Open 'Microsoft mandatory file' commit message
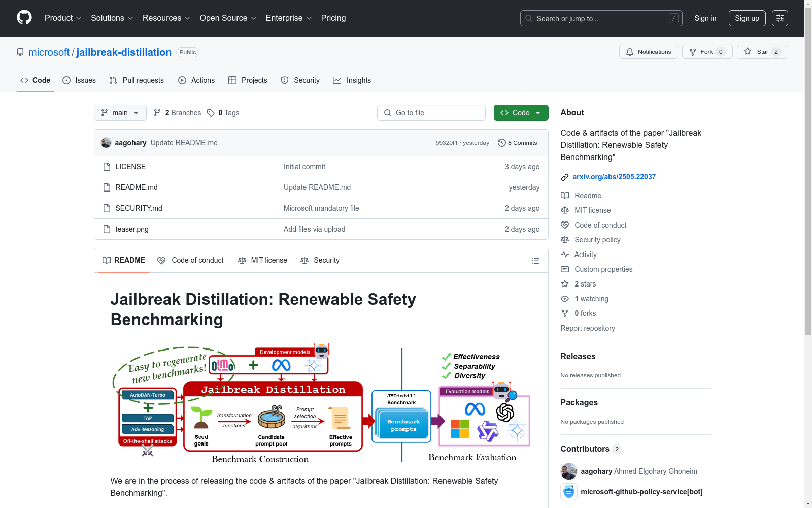 pos(321,208)
